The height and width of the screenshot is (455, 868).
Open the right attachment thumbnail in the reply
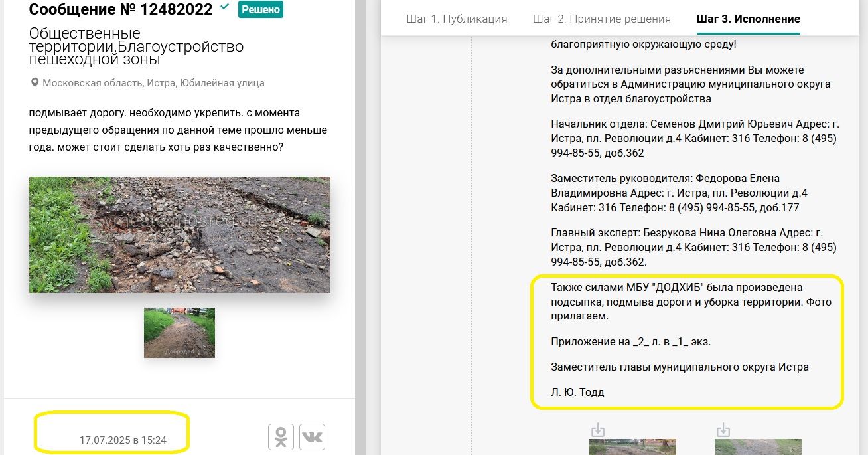[x=758, y=446]
